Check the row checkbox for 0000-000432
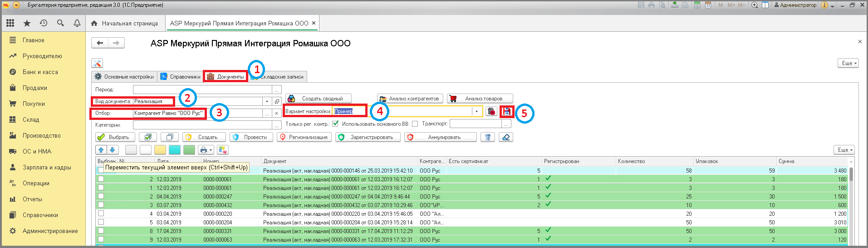Image resolution: width=868 pixels, height=248 pixels. [101, 205]
